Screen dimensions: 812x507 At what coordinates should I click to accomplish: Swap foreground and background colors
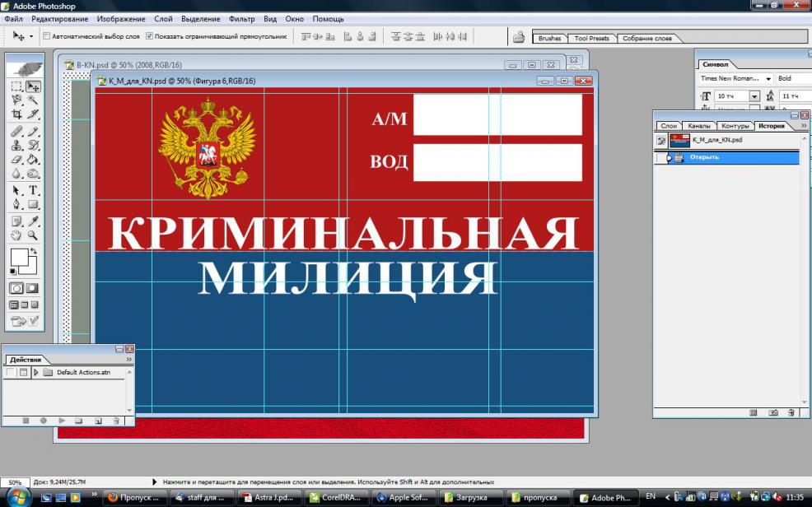click(x=34, y=251)
